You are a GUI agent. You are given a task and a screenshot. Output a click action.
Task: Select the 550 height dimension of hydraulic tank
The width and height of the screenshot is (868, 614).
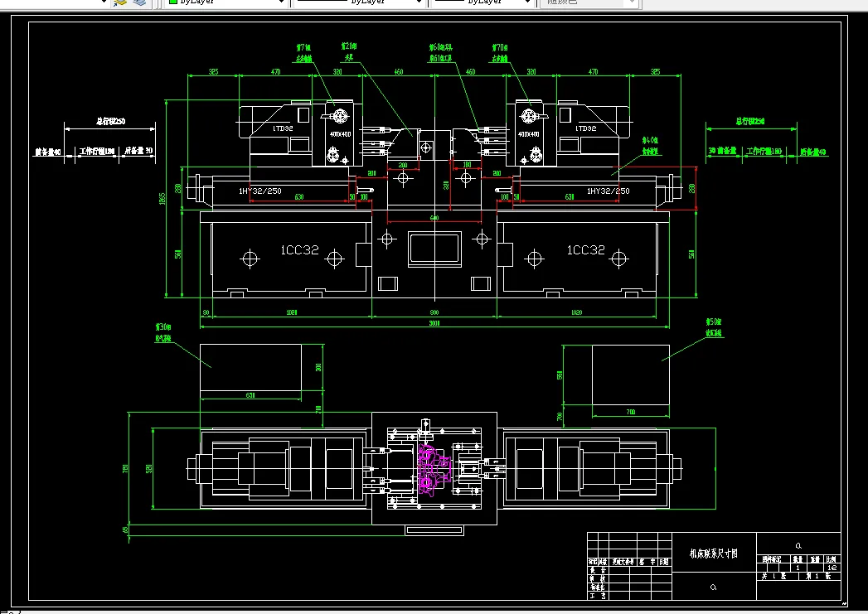560,375
